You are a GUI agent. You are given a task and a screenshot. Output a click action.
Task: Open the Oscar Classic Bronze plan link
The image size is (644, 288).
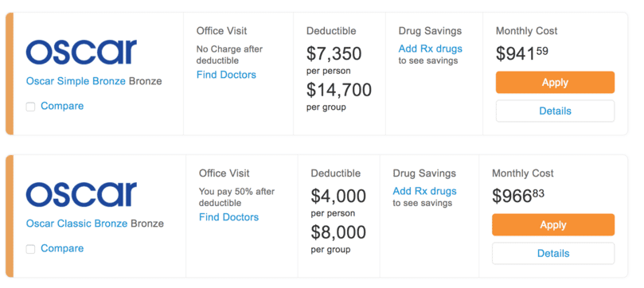pyautogui.click(x=76, y=224)
